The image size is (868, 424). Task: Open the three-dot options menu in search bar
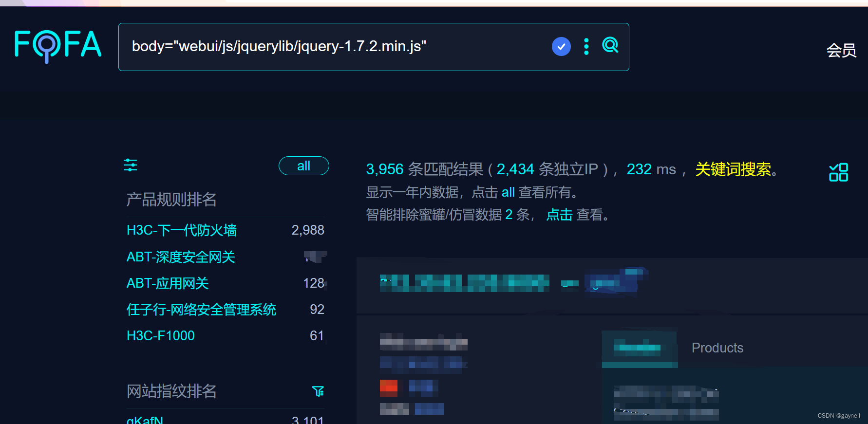click(x=586, y=47)
